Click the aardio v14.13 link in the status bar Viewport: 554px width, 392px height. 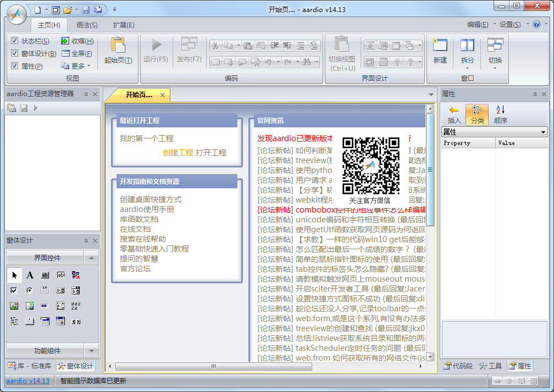tap(28, 380)
